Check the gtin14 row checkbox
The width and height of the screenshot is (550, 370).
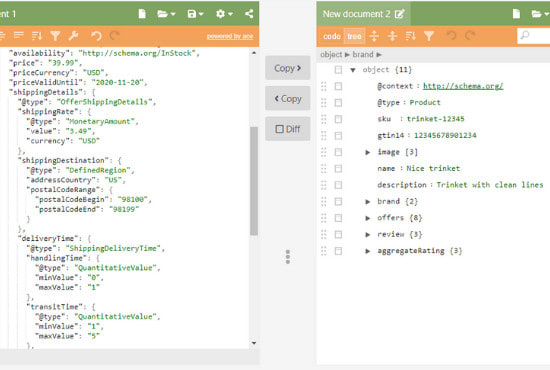point(338,136)
